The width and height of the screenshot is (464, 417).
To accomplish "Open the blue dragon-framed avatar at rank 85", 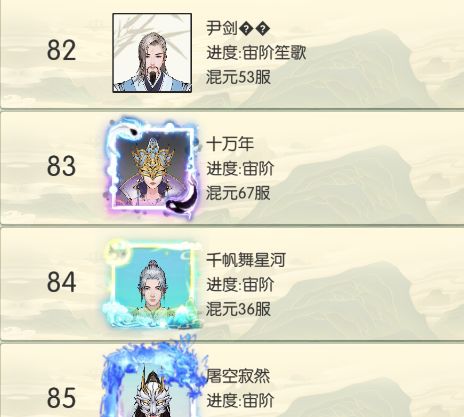I will (x=153, y=378).
